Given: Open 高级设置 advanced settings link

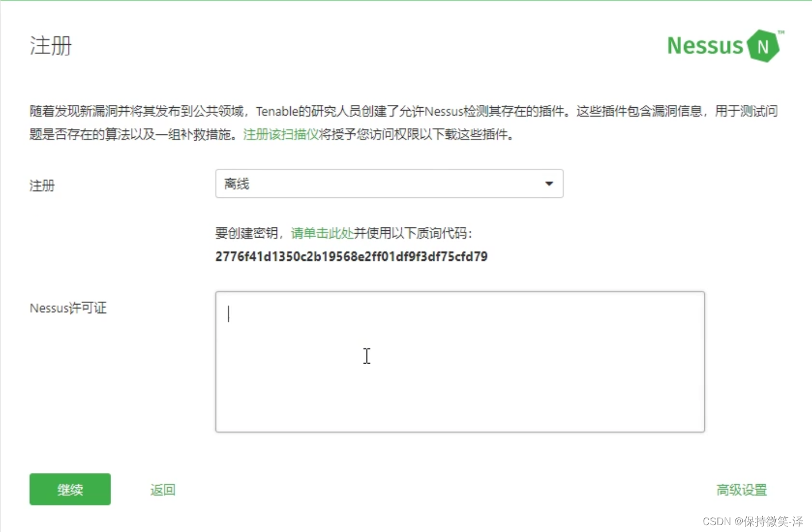Looking at the screenshot, I should (741, 489).
